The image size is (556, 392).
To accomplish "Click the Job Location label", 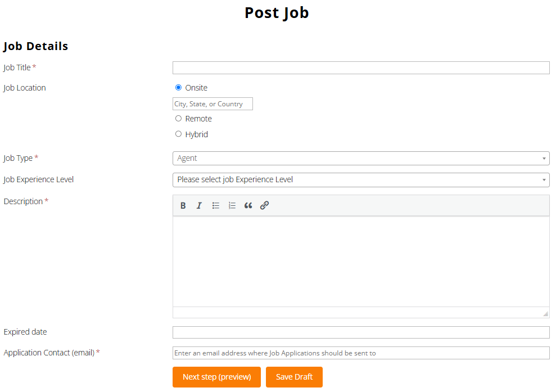I will (25, 88).
